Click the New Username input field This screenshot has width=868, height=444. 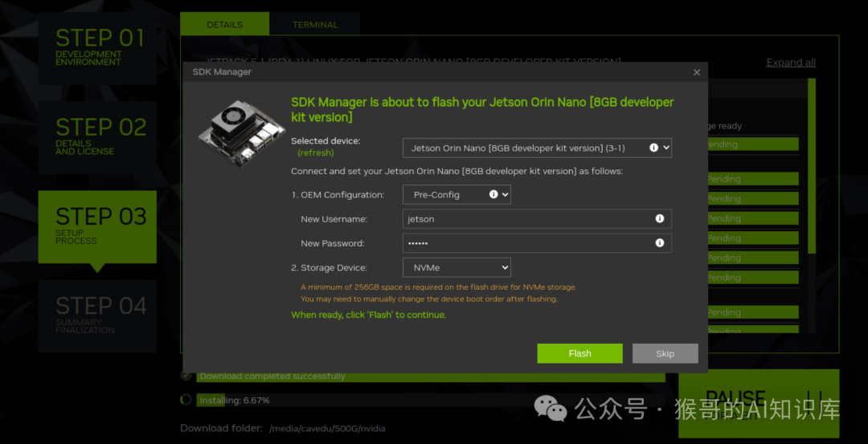537,219
